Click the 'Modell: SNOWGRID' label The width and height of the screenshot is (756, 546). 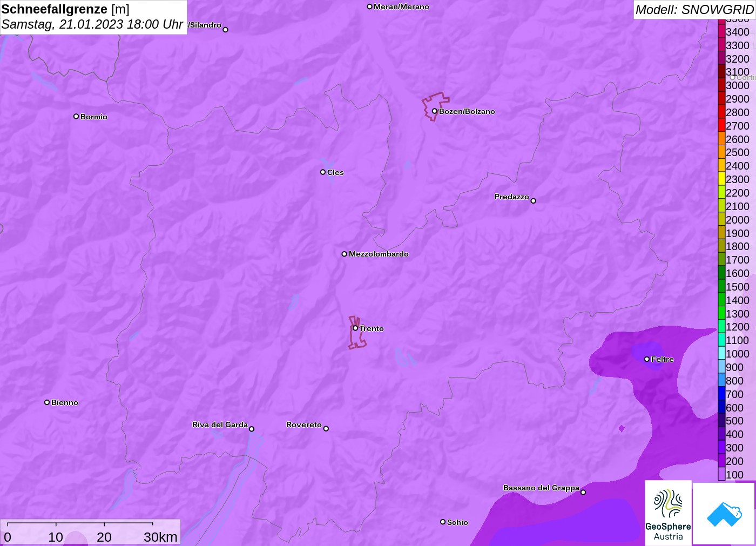click(694, 9)
